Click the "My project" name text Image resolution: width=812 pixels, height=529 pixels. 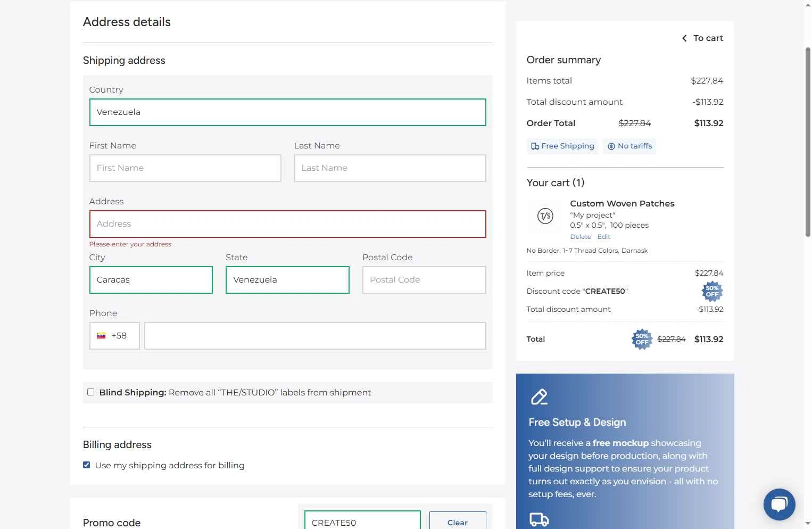point(593,215)
